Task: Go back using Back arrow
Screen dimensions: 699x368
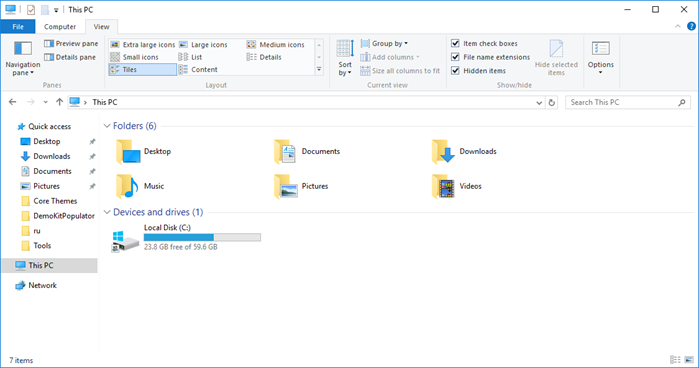Action: point(12,102)
